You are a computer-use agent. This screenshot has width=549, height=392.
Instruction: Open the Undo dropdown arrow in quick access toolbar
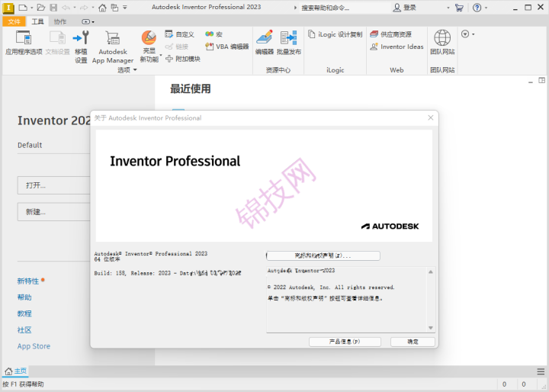(x=74, y=8)
